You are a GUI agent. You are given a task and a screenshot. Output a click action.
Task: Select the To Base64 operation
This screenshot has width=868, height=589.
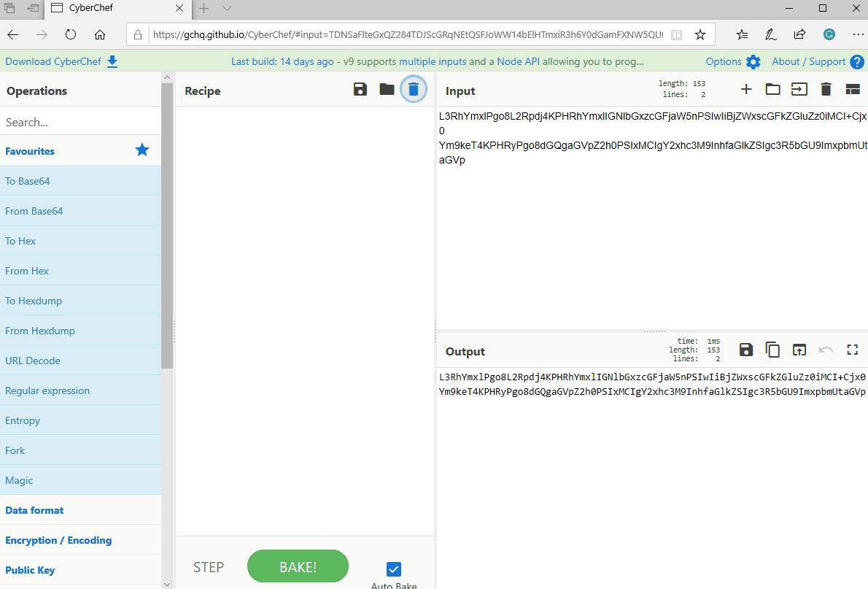[x=80, y=181]
